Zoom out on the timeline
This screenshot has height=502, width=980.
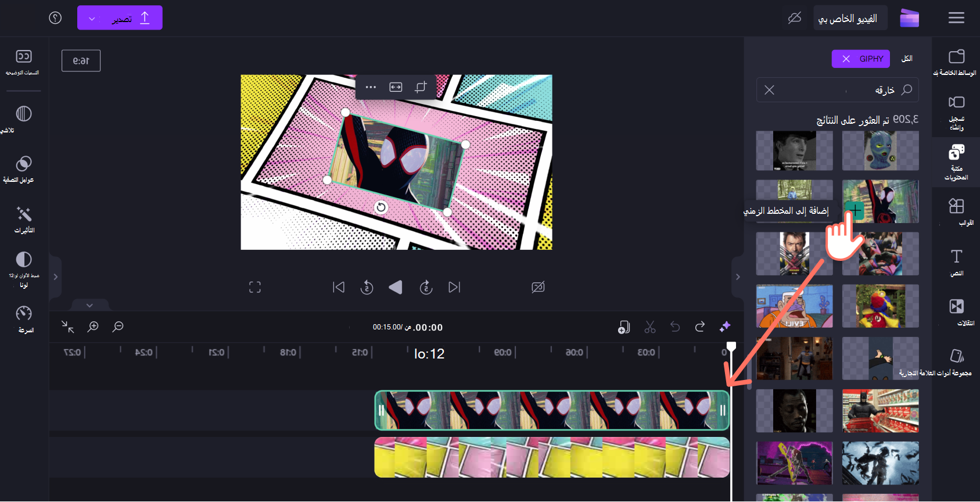118,327
